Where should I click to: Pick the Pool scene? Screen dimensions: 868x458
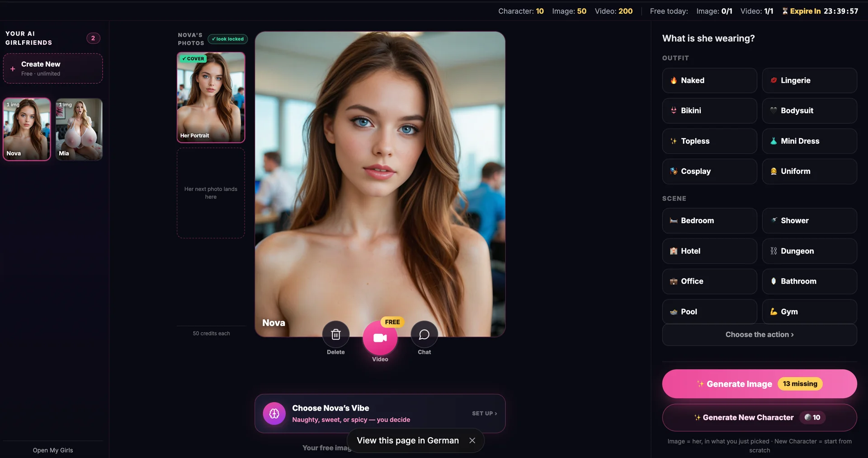pos(709,311)
